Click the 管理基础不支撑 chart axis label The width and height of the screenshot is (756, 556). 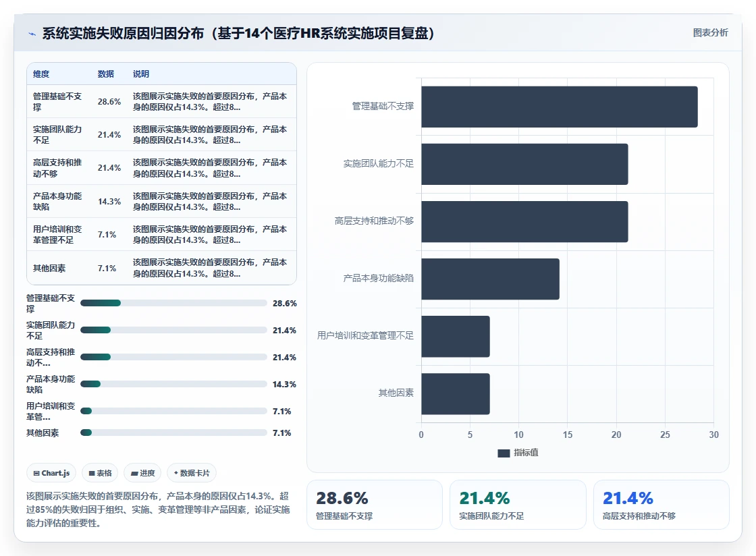pos(383,106)
